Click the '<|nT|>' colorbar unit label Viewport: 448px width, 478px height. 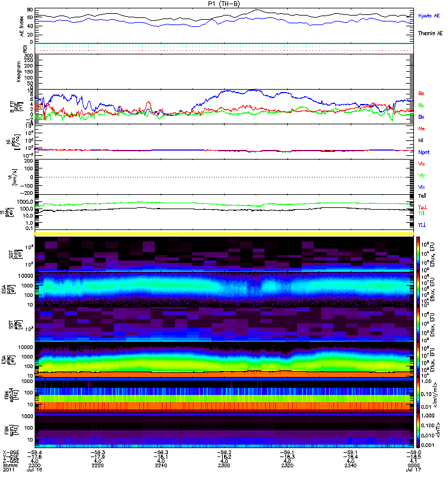(x=438, y=430)
